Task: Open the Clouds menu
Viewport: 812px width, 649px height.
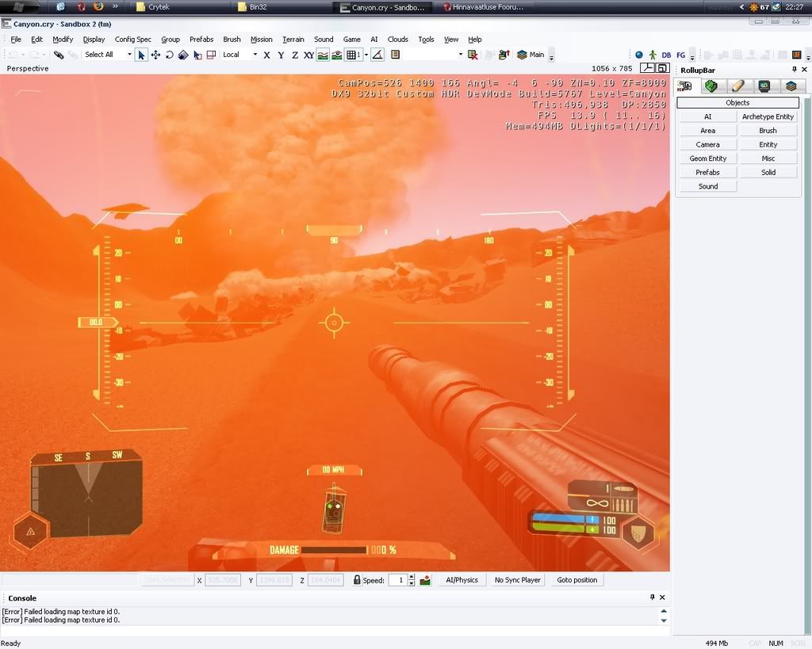Action: [x=398, y=40]
